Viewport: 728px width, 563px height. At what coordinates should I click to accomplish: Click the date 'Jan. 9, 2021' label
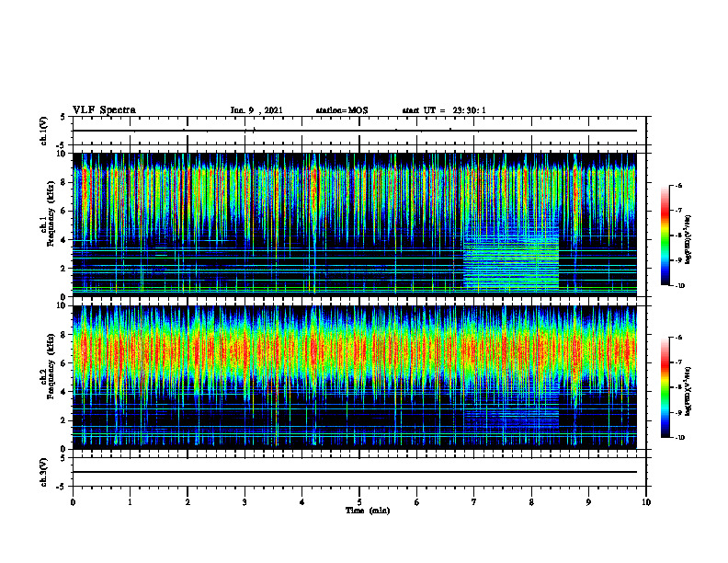click(256, 110)
